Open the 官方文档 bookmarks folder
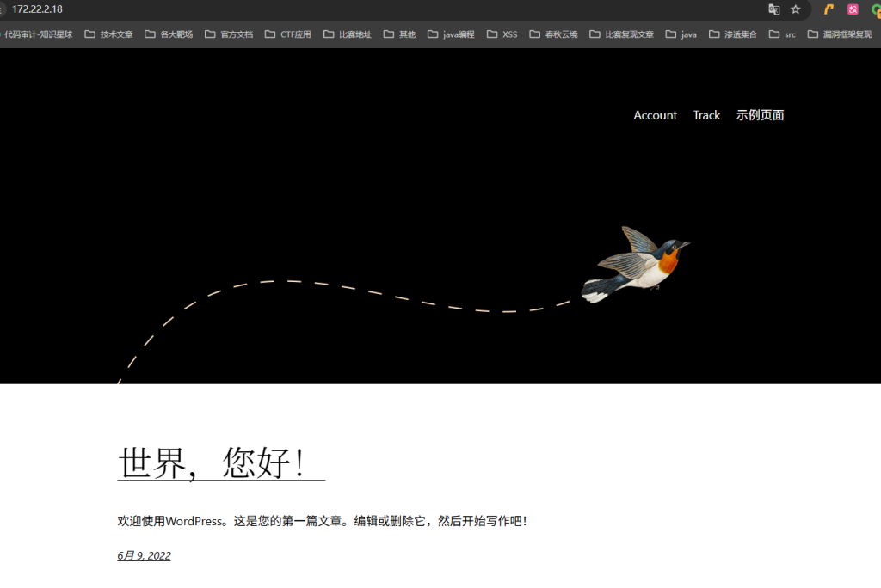Screen dimensions: 881x588 pos(229,34)
